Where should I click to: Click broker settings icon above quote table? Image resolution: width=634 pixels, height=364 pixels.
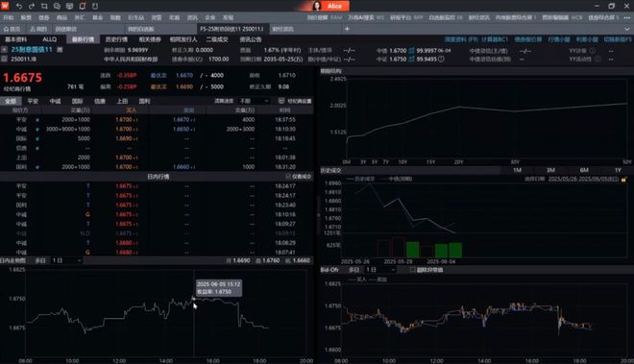(x=281, y=101)
